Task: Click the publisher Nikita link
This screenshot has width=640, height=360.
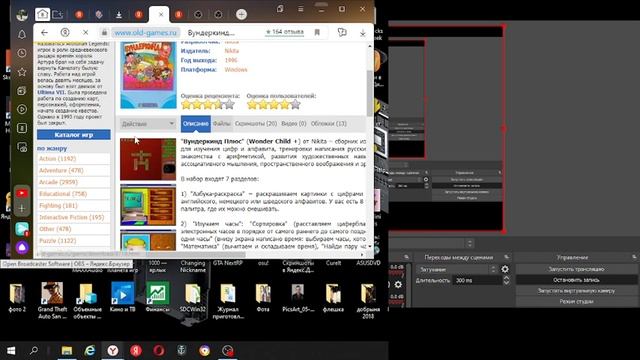Action: (231, 51)
